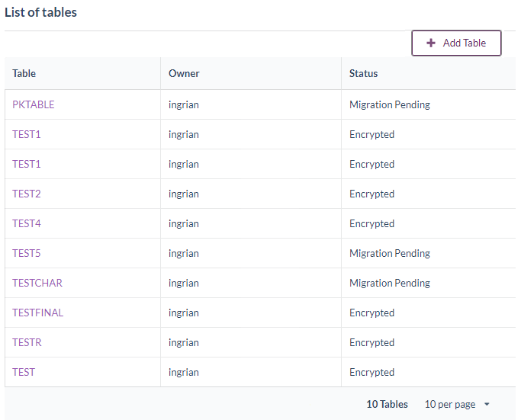
Task: Select the TEST table in last row
Action: coord(24,372)
